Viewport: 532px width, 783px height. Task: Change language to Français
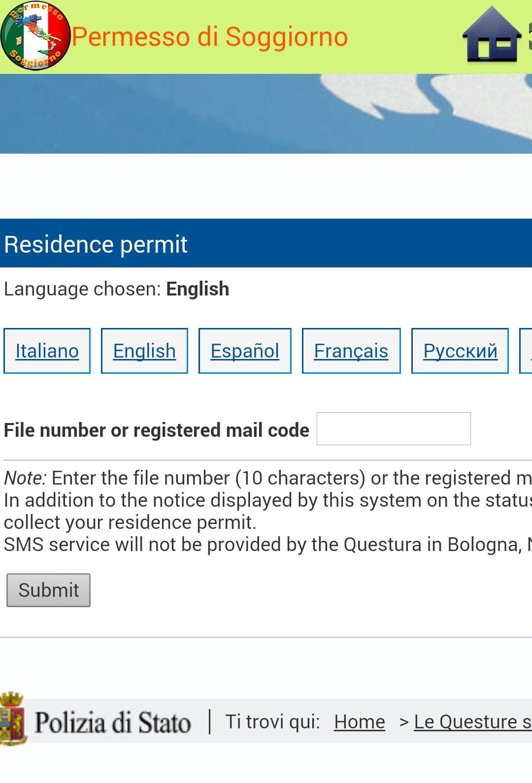click(x=351, y=351)
